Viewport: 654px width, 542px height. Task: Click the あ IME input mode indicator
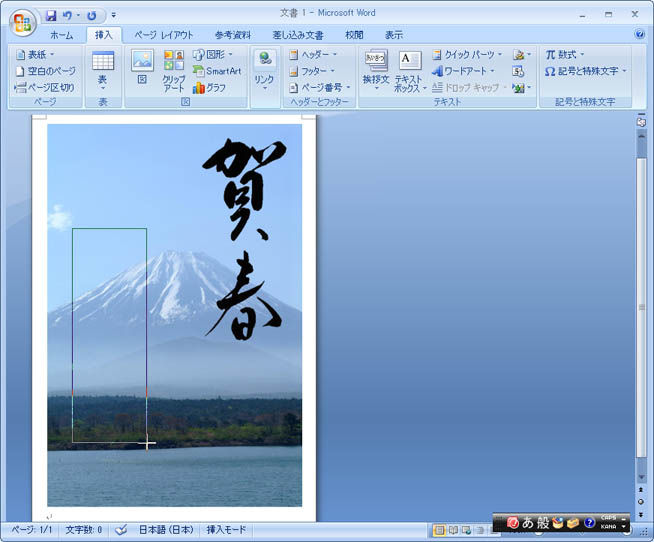pyautogui.click(x=527, y=523)
